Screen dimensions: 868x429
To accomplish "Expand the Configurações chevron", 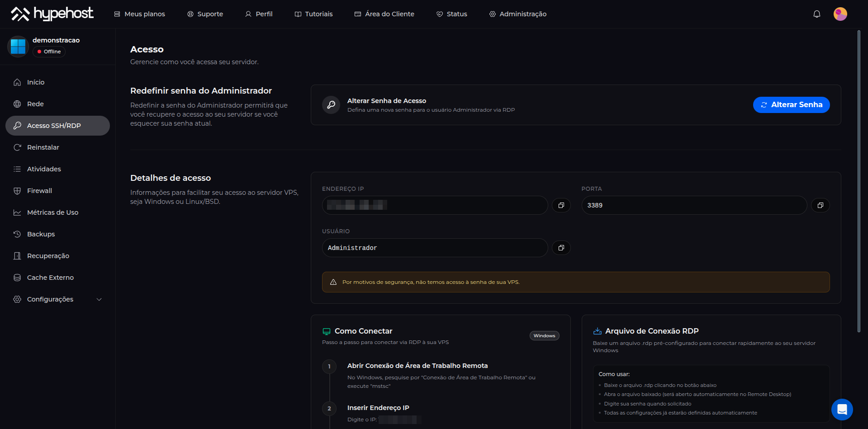I will click(99, 299).
